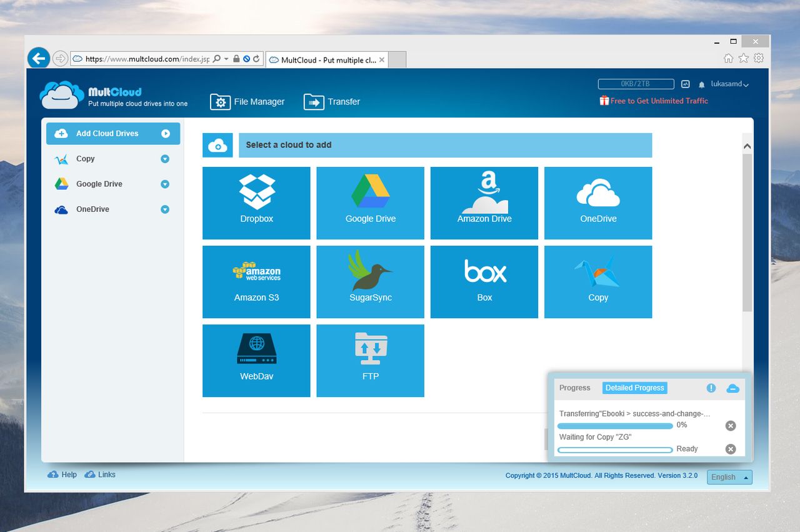The width and height of the screenshot is (800, 532).
Task: Open the English language dropdown
Action: coord(729,477)
